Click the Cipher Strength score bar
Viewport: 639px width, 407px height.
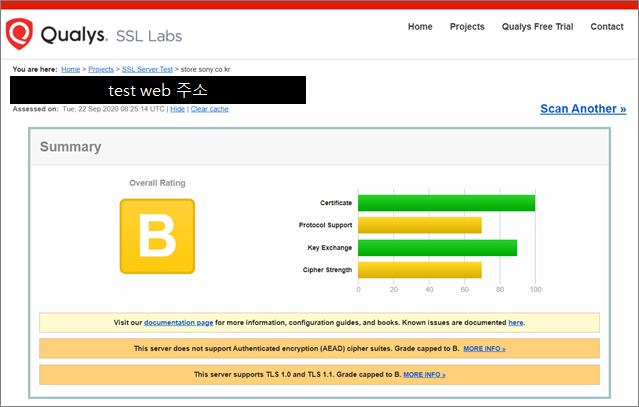[x=420, y=270]
